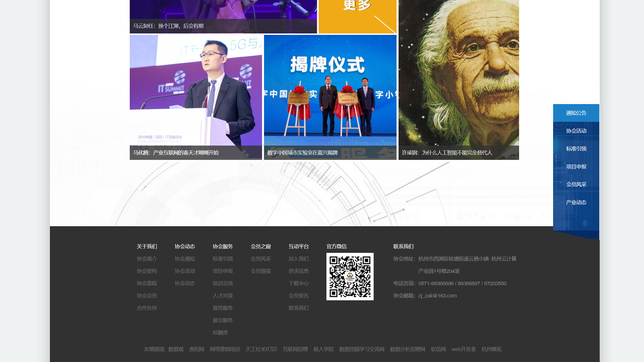
Task: Click the official WeChat QR code
Action: (350, 276)
